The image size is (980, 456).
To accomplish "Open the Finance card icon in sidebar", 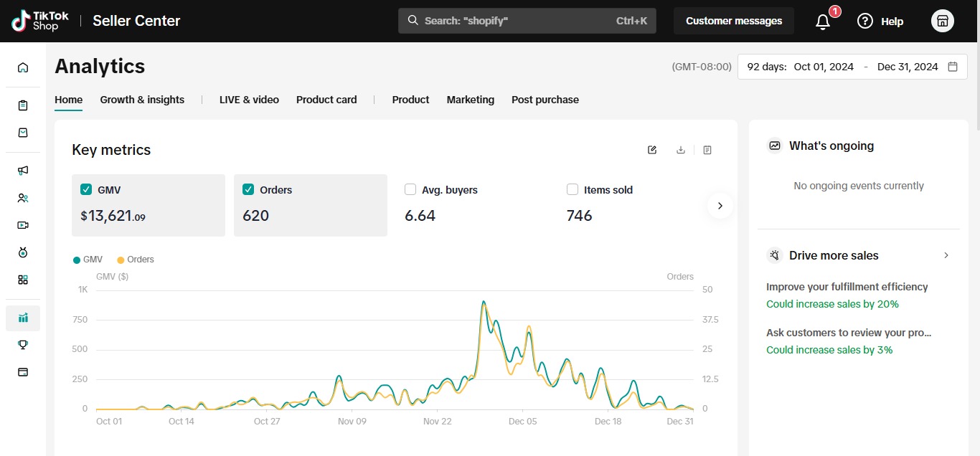I will pos(23,372).
